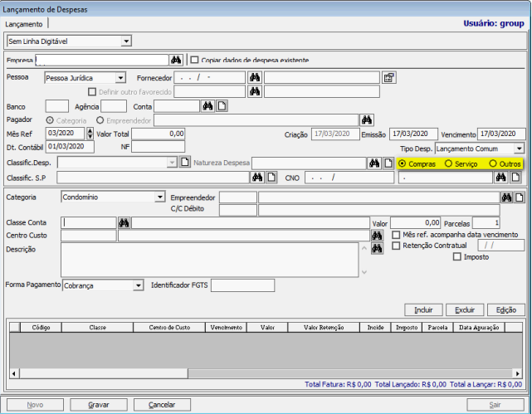The image size is (532, 414).
Task: Click Cancelar button
Action: coord(162,405)
